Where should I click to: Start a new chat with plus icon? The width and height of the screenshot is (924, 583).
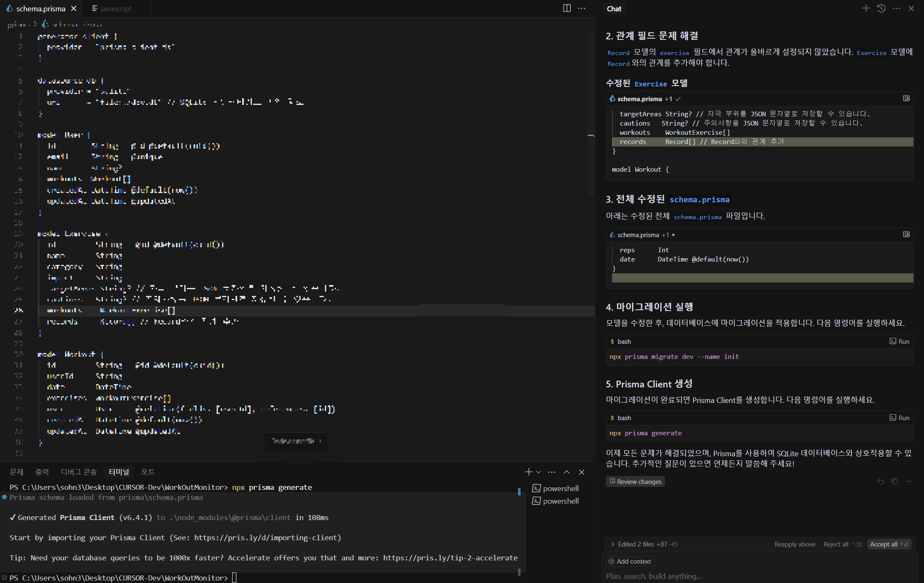866,8
